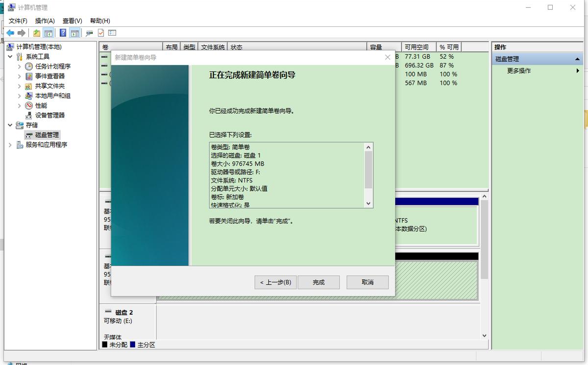The width and height of the screenshot is (588, 365).
Task: Click the Back navigation arrow
Action: point(10,33)
